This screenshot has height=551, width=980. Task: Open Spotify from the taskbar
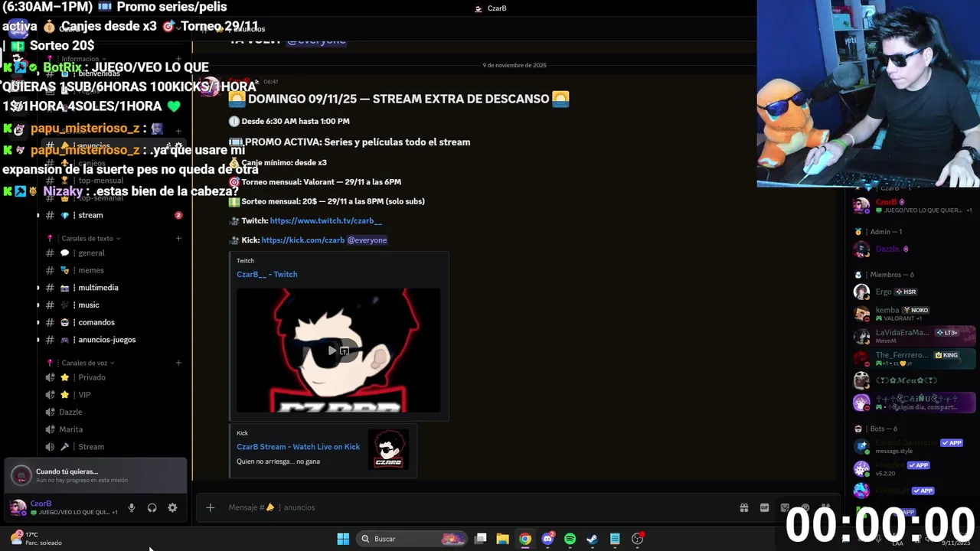[570, 539]
